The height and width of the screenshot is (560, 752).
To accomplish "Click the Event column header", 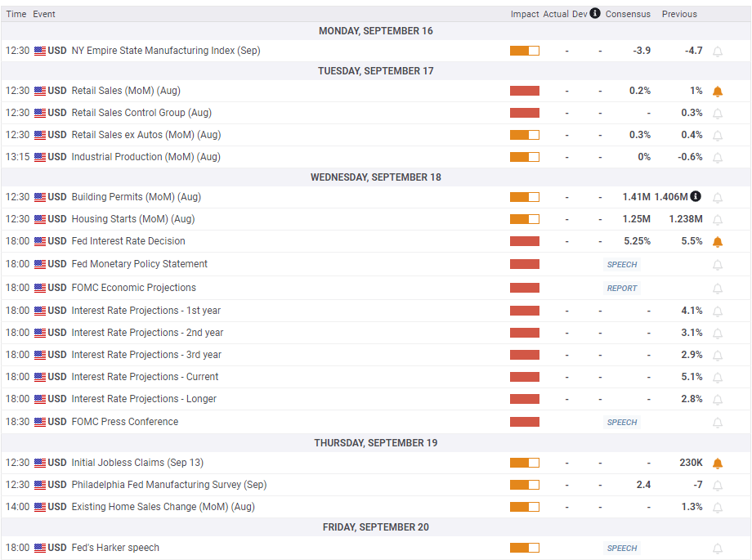I will pos(44,14).
